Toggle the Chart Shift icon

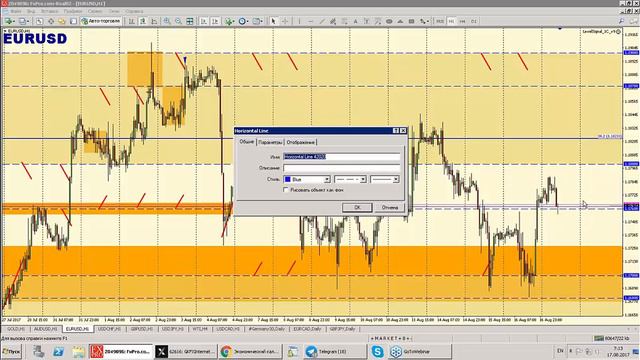(x=215, y=21)
